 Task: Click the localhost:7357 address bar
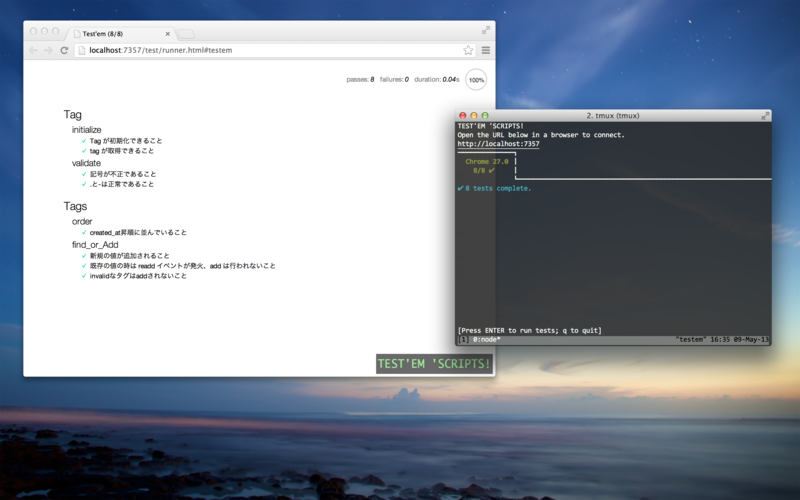(276, 50)
